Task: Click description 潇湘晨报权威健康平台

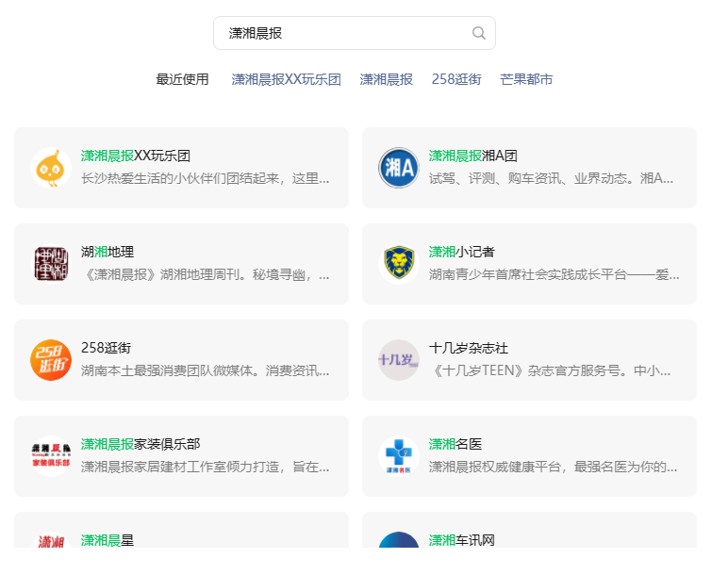Action: 553,467
